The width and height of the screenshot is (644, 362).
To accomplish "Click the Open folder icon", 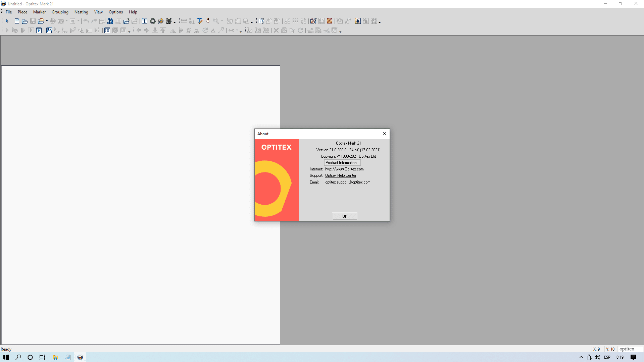I will coord(25,21).
